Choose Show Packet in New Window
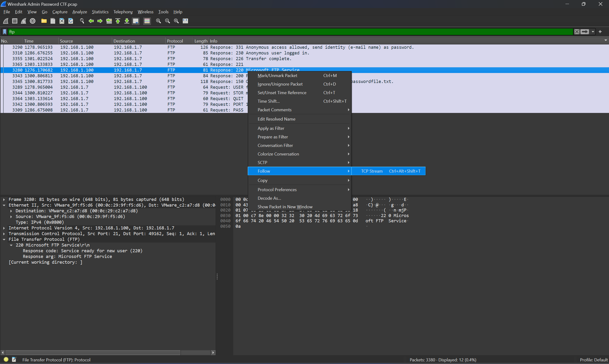 pos(300,207)
